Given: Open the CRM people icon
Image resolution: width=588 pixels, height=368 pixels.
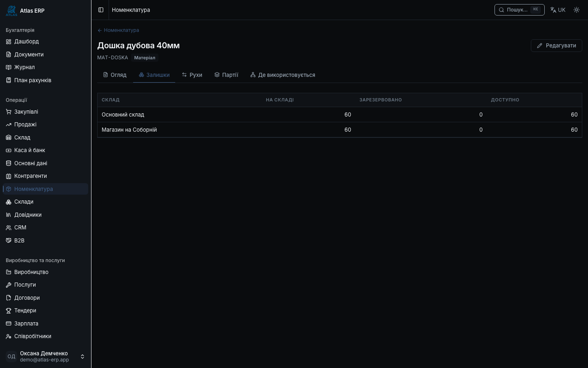Looking at the screenshot, I should pos(9,228).
